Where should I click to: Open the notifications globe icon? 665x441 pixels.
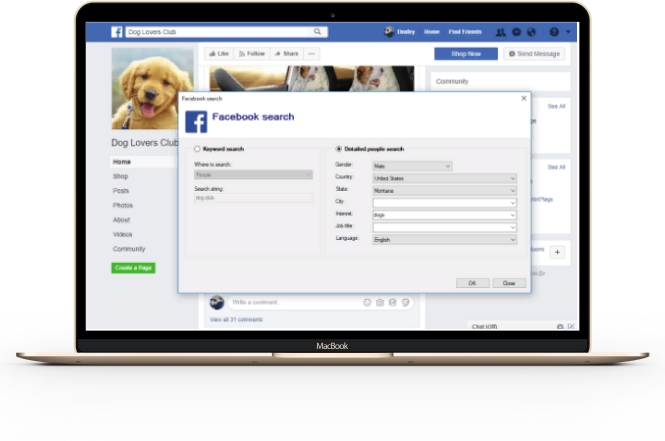tap(531, 32)
